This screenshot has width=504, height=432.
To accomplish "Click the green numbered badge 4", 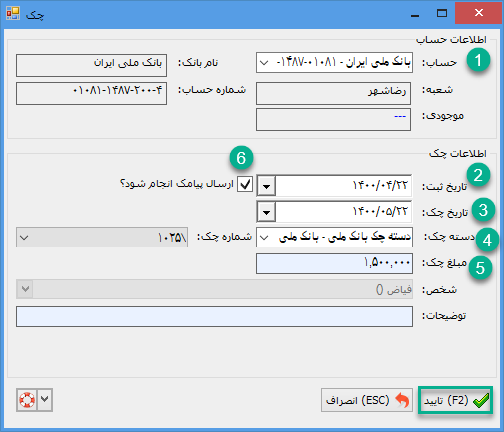I will pos(487,240).
